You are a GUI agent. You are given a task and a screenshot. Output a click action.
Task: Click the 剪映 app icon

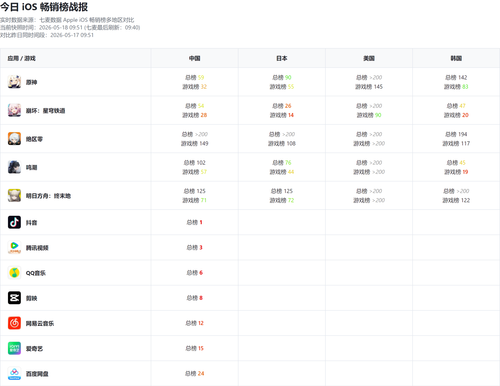[14, 298]
